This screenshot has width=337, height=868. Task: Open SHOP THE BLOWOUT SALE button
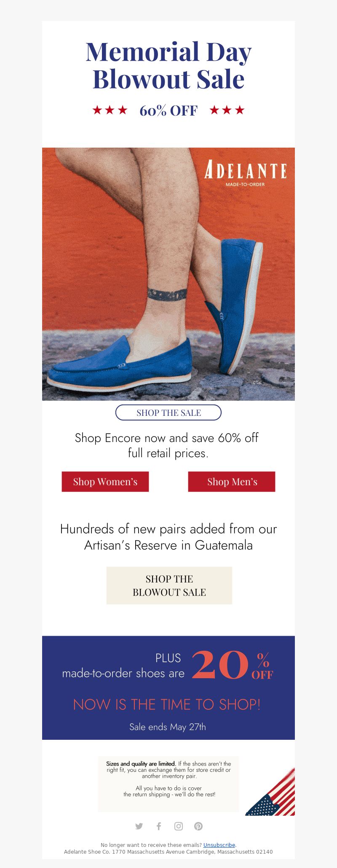169,585
